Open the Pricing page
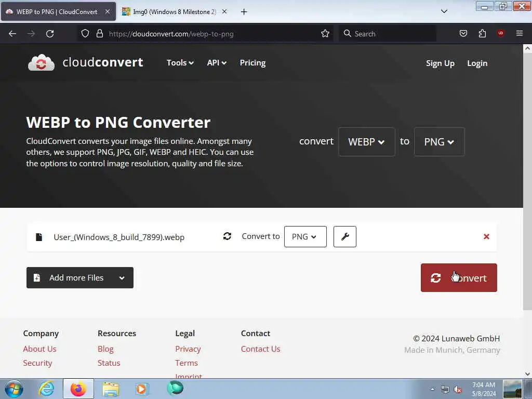 click(x=252, y=63)
